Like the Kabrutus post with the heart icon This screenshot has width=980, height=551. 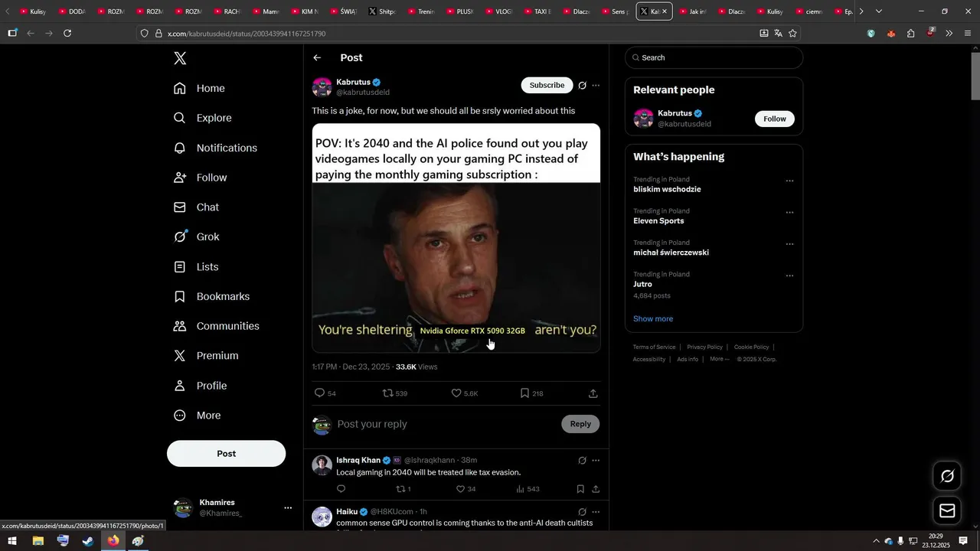click(456, 393)
